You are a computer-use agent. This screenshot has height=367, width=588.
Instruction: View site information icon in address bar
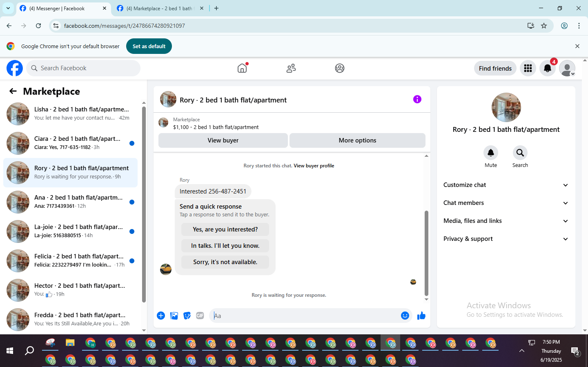[56, 26]
